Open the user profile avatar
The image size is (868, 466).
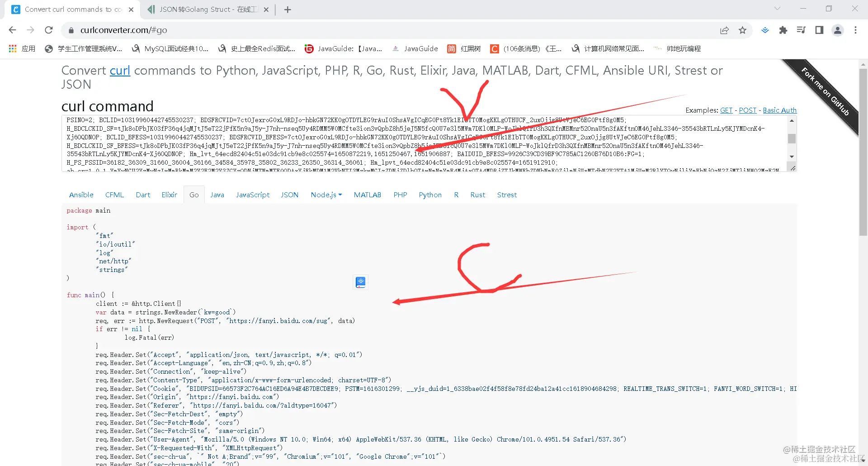(838, 30)
